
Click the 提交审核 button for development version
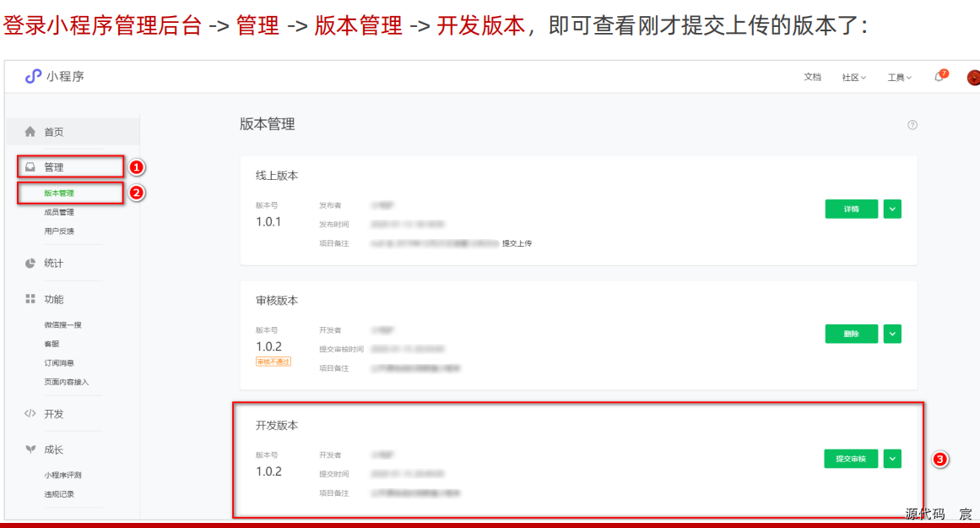point(851,459)
